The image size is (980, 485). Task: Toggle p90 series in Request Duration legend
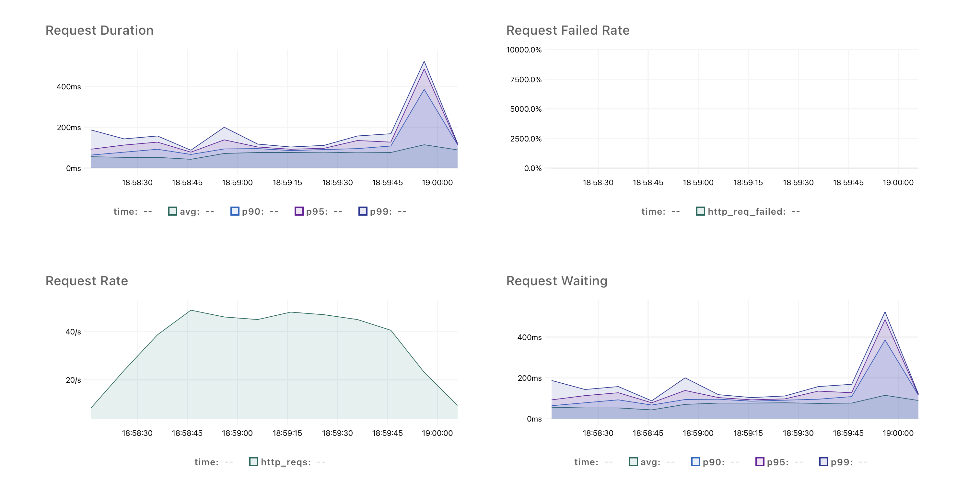tap(235, 211)
